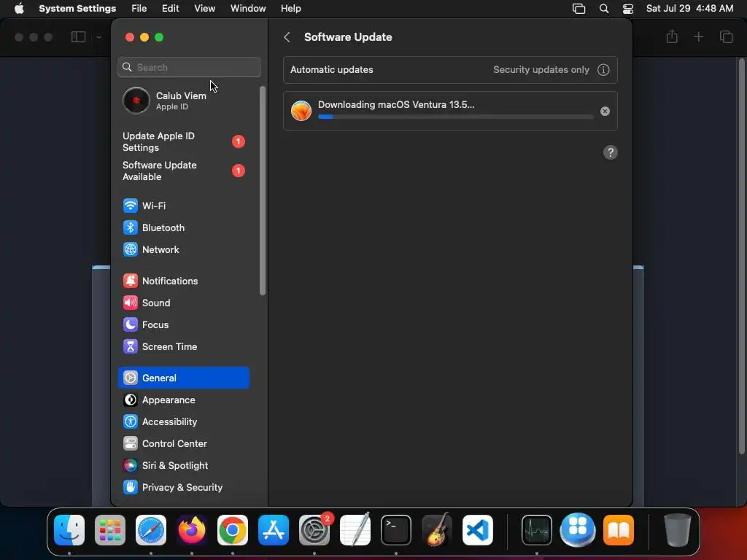
Task: Click the Stage Manager menu bar icon
Action: coord(578,9)
